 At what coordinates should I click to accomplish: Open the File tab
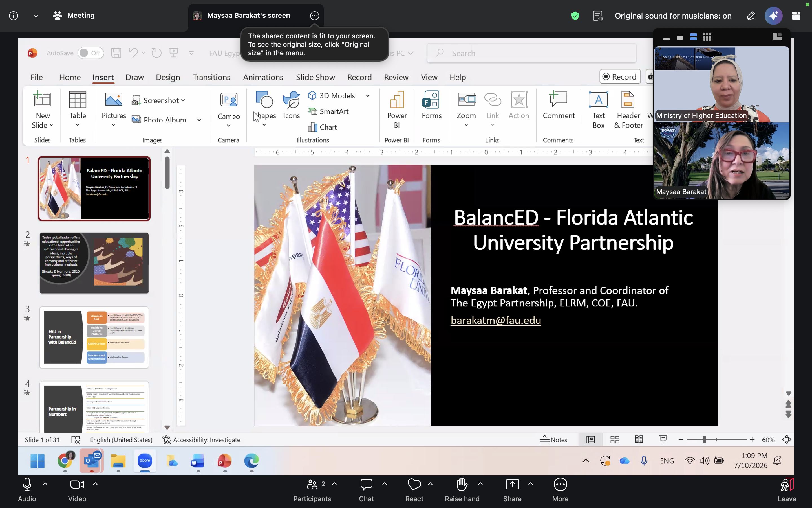[37, 77]
